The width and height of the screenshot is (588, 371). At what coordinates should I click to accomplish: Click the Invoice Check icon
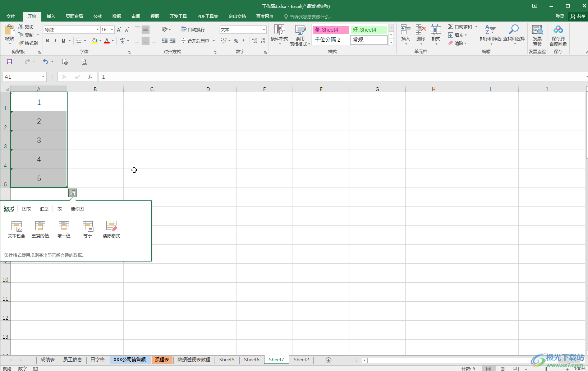[x=537, y=30]
